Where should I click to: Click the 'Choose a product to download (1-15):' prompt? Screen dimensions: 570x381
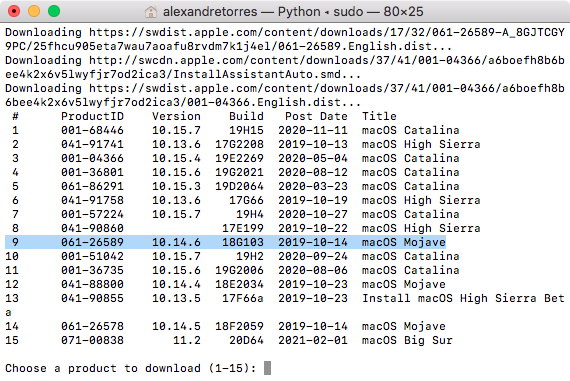point(131,368)
